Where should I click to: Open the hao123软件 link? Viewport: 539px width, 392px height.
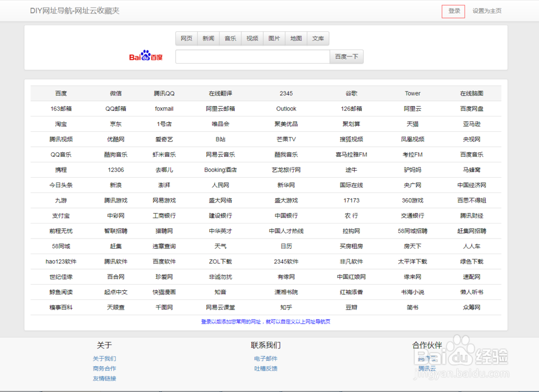click(x=61, y=262)
